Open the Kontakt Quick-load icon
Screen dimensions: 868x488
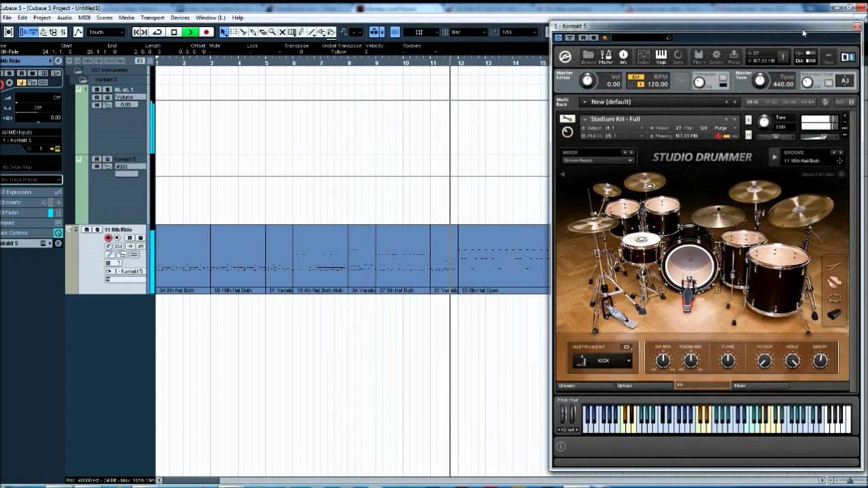(678, 57)
